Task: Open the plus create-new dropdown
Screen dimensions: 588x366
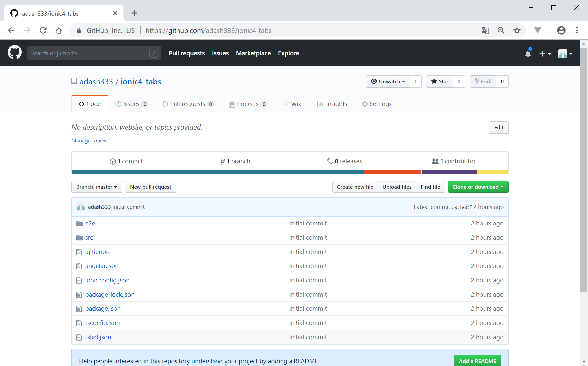Action: pyautogui.click(x=545, y=54)
